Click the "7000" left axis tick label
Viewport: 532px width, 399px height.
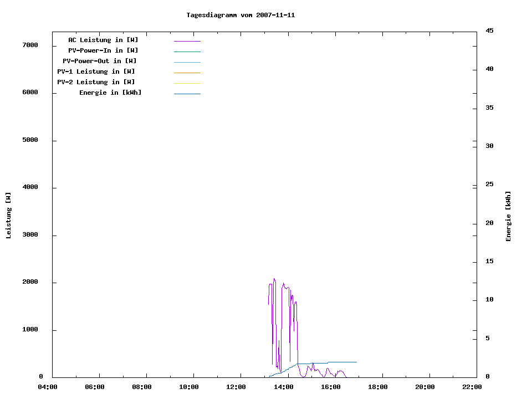(x=30, y=45)
